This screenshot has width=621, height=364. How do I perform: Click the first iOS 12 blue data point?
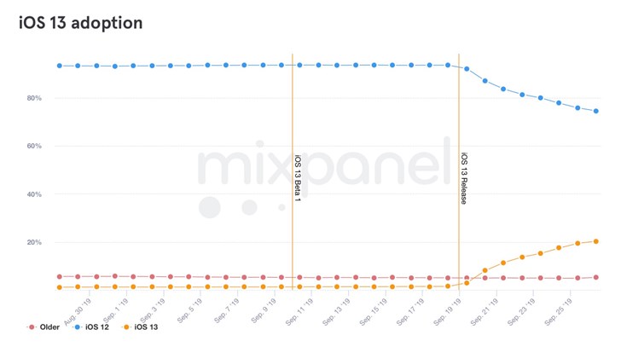click(x=60, y=66)
